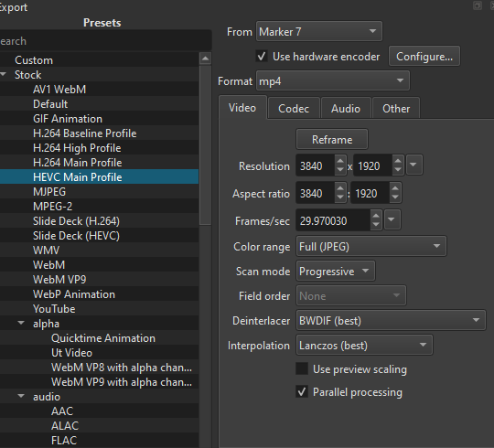
Task: Switch to the Codec tab
Action: (294, 109)
